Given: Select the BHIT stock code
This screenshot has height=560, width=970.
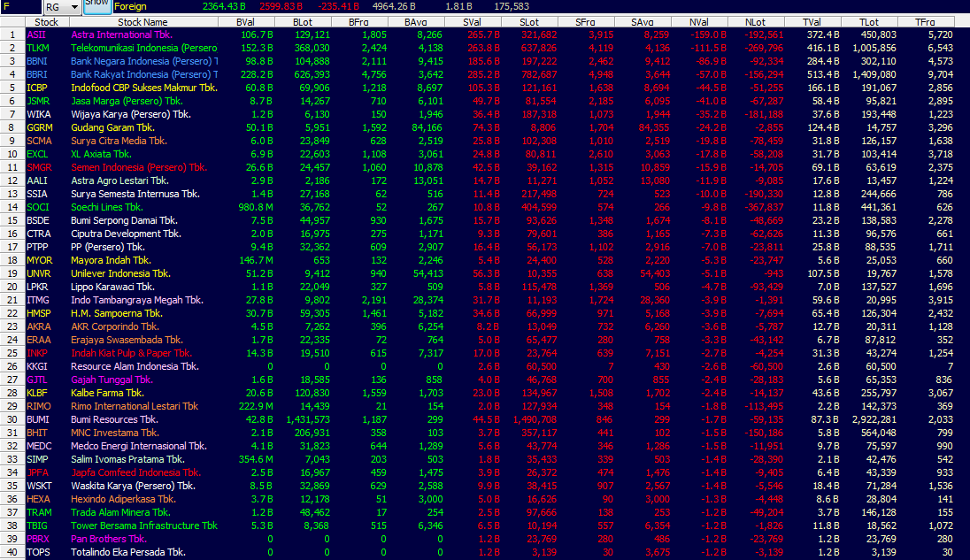Looking at the screenshot, I should (37, 433).
